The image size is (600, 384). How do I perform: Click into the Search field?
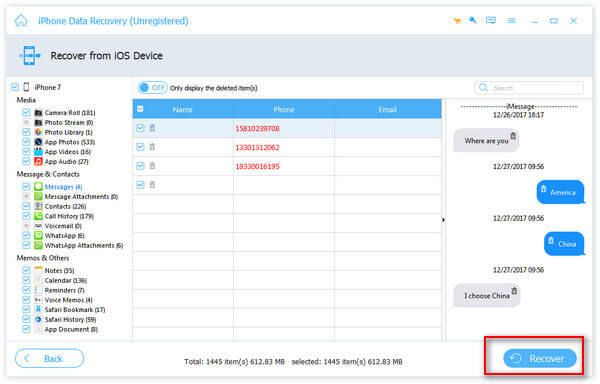529,88
